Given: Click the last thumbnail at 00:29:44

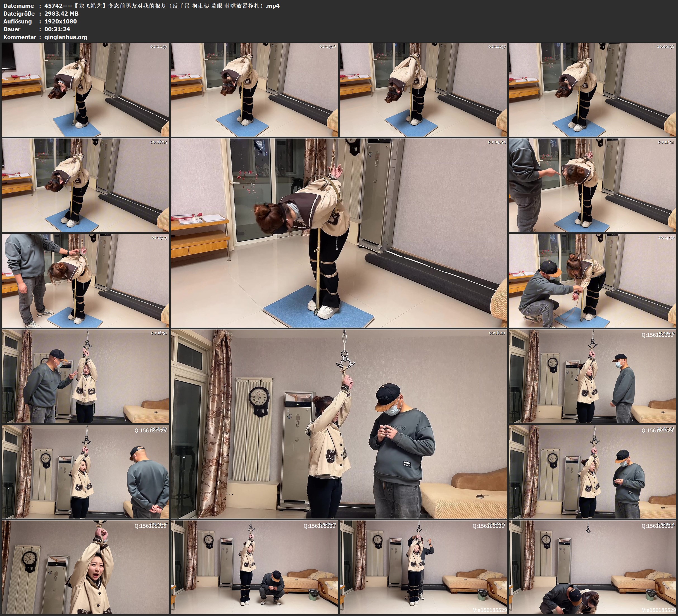Looking at the screenshot, I should (x=592, y=567).
